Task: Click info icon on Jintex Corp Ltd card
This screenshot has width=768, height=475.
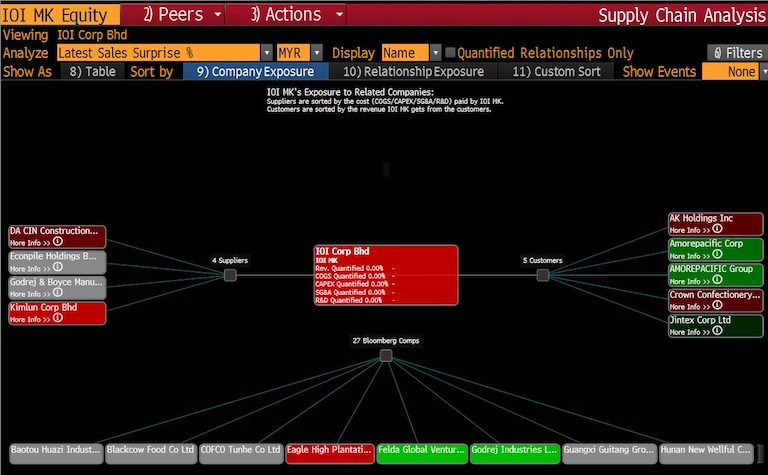Action: pos(718,331)
